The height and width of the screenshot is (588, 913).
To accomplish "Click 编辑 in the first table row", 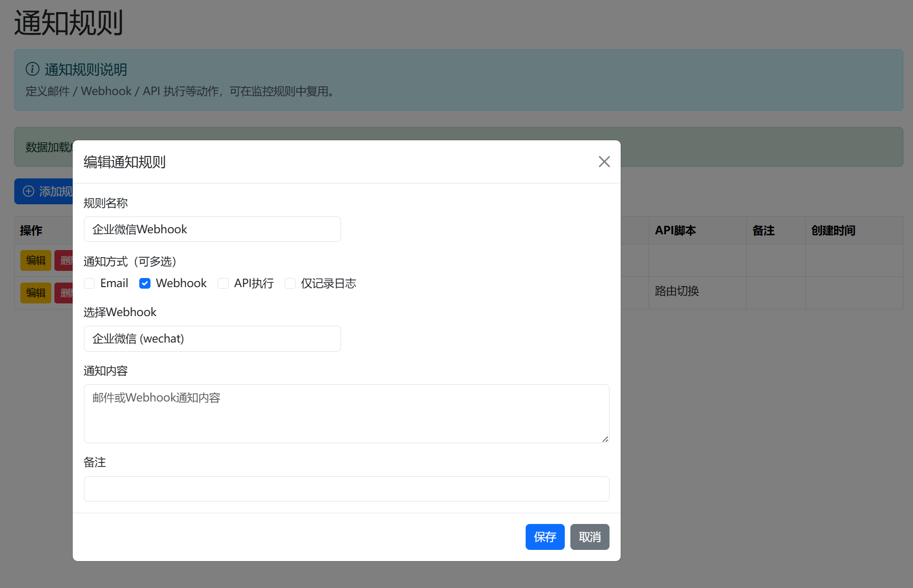I will pos(36,260).
